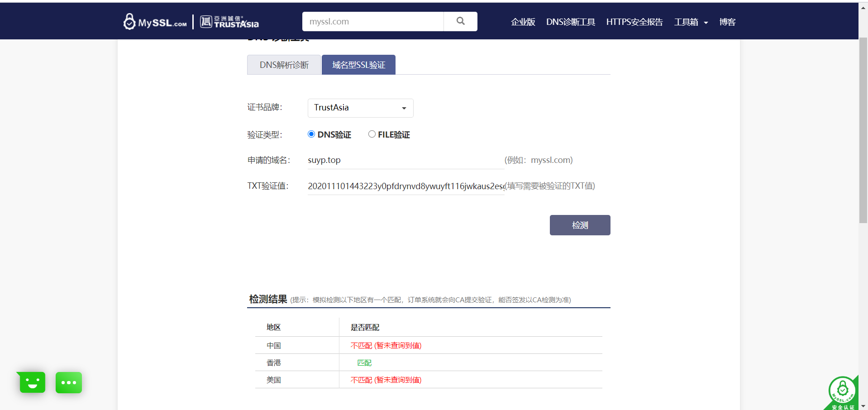
Task: Click the MySSL.com logo
Action: tap(155, 21)
